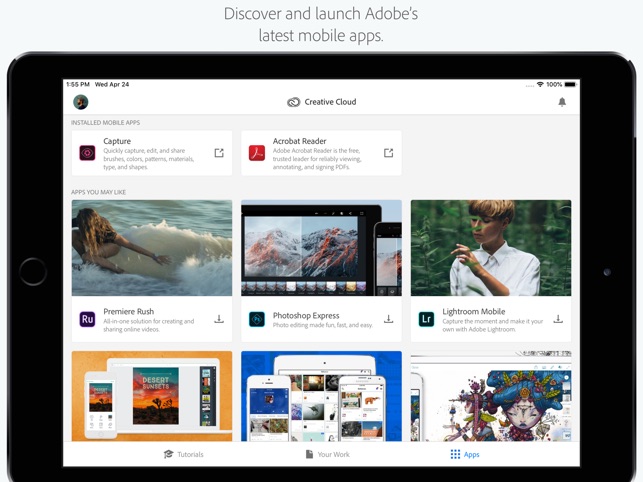
Task: Launch Capture with its open arrow icon
Action: (219, 153)
